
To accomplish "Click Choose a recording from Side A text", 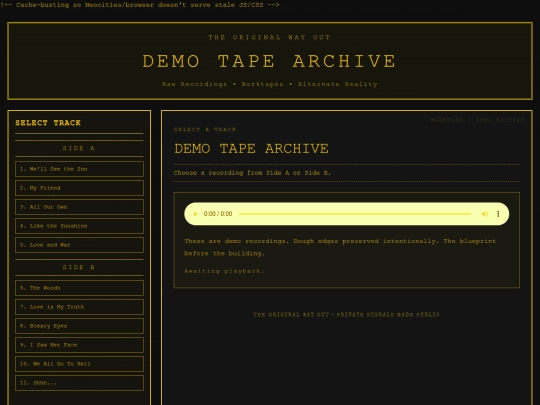I will pos(252,173).
